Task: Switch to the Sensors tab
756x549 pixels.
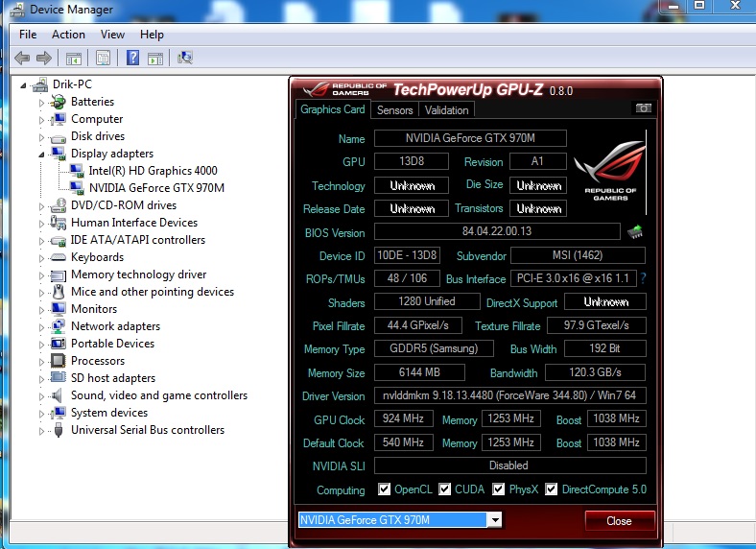Action: (395, 110)
